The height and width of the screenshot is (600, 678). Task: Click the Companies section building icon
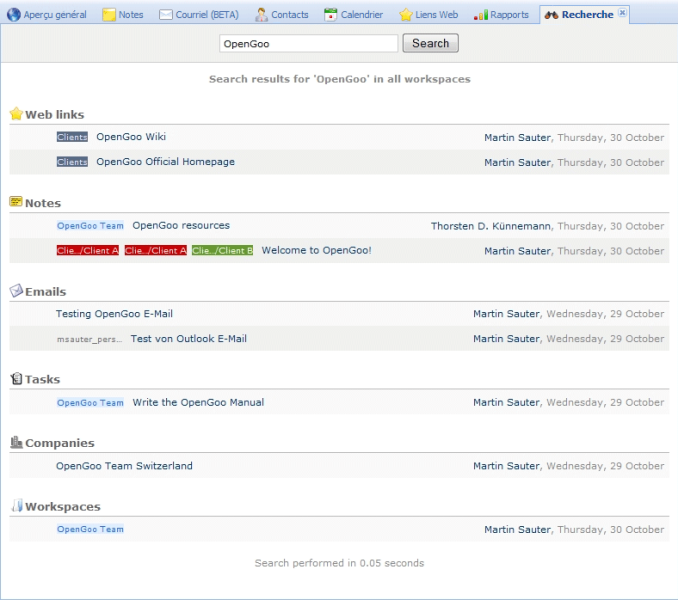click(x=16, y=442)
